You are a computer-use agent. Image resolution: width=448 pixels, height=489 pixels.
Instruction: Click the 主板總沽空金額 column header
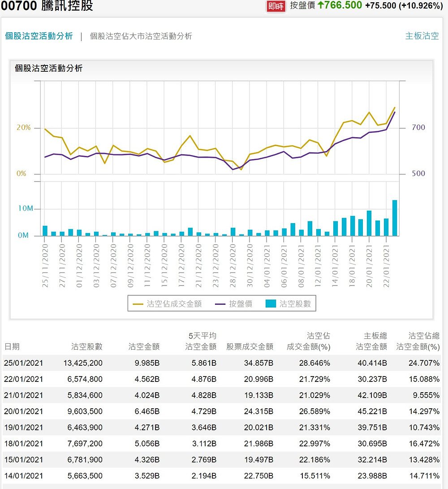point(372,341)
